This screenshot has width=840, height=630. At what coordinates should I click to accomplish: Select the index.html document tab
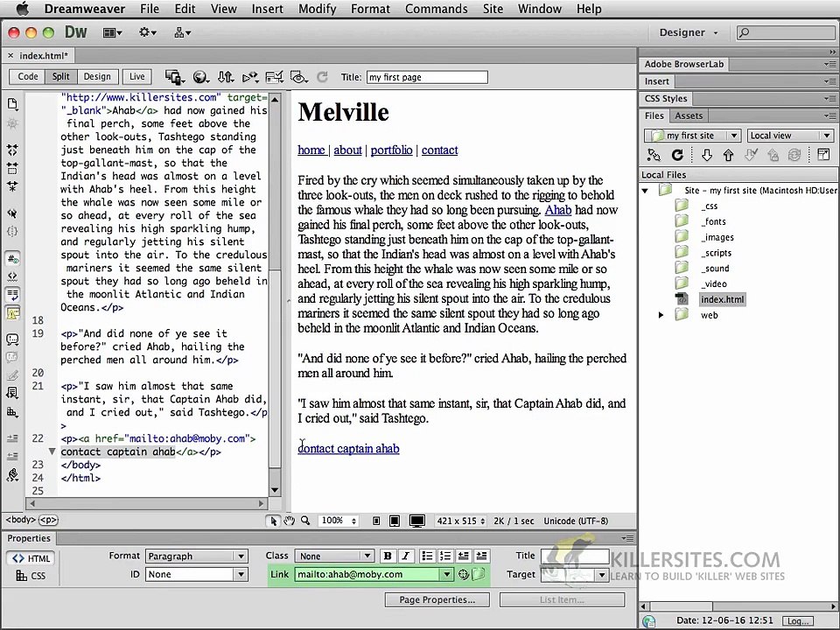coord(44,56)
